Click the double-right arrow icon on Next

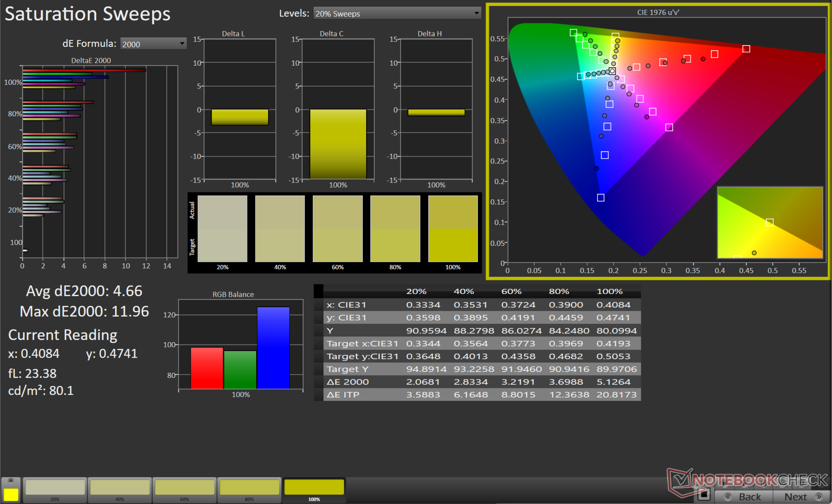click(819, 497)
